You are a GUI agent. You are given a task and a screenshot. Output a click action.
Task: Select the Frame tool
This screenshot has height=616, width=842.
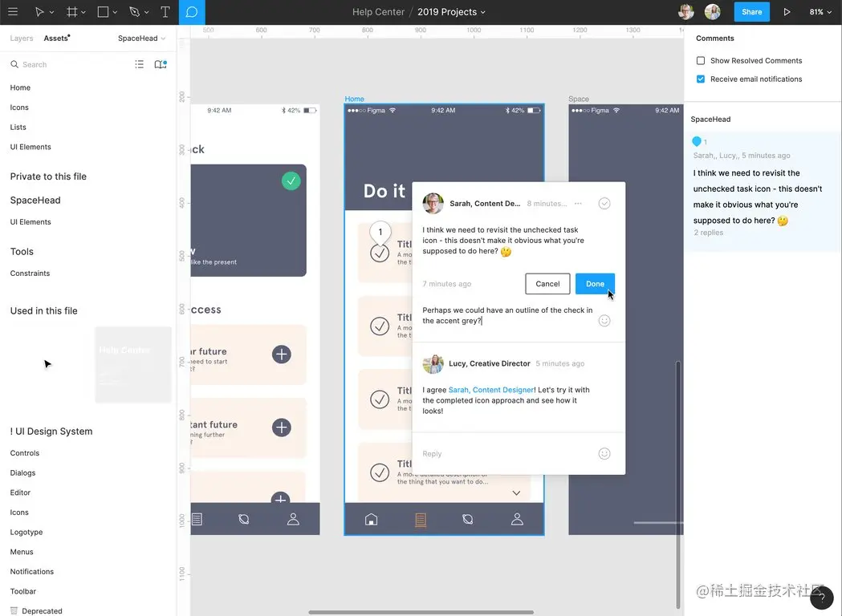pos(71,12)
